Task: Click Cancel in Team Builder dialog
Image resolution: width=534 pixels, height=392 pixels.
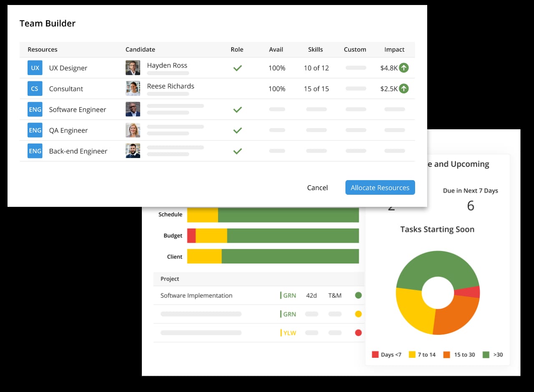Action: pyautogui.click(x=317, y=188)
